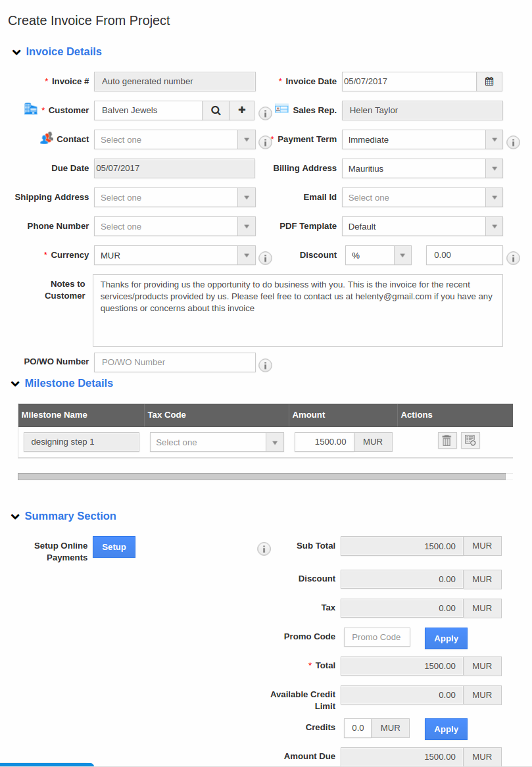View info tip beside Currency field
The height and width of the screenshot is (767, 532).
(265, 258)
